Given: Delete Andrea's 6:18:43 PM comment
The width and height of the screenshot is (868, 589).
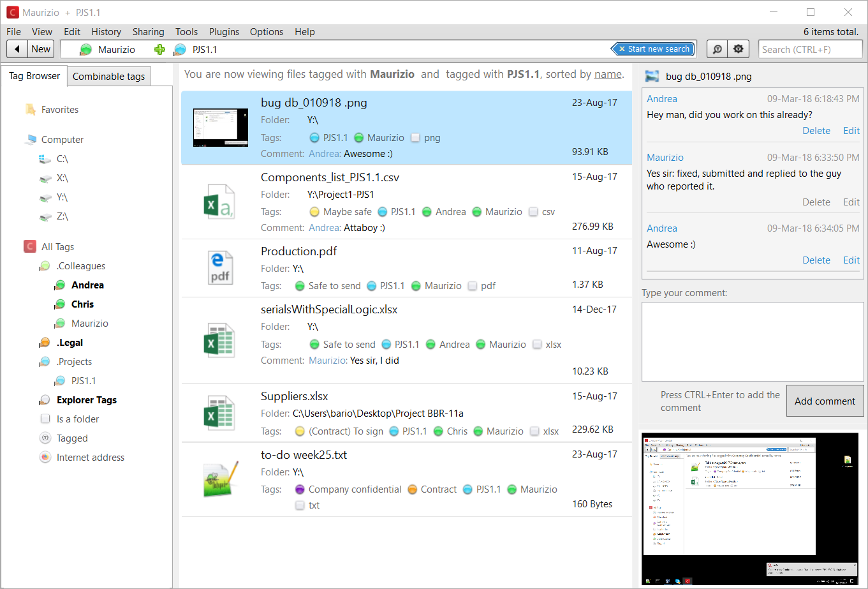Looking at the screenshot, I should [816, 130].
